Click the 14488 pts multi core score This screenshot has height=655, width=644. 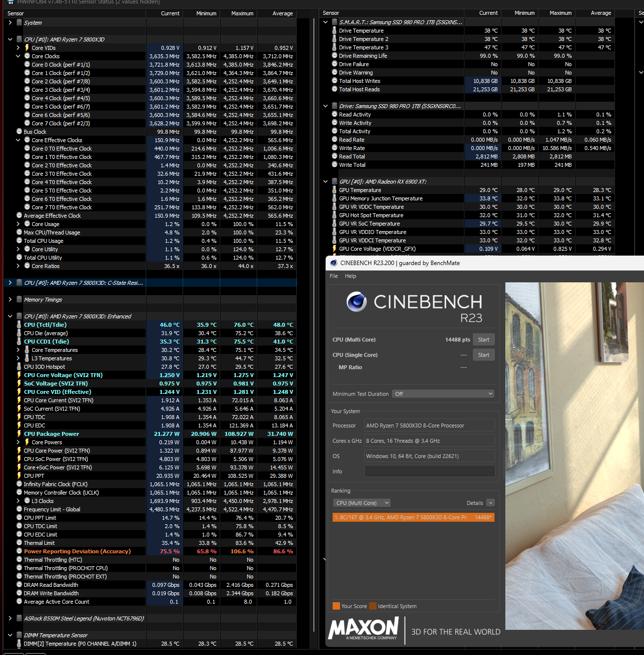pyautogui.click(x=457, y=340)
